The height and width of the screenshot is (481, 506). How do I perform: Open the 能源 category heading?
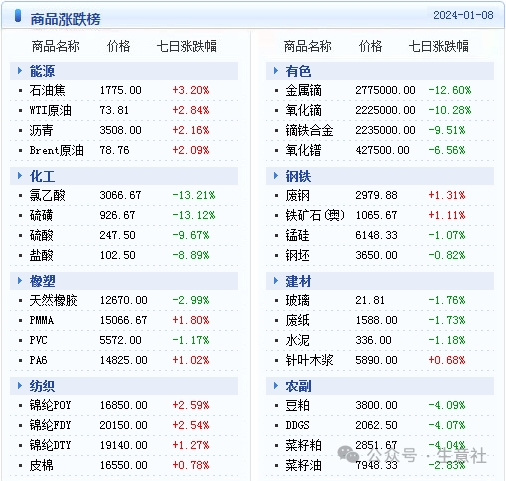coord(42,71)
